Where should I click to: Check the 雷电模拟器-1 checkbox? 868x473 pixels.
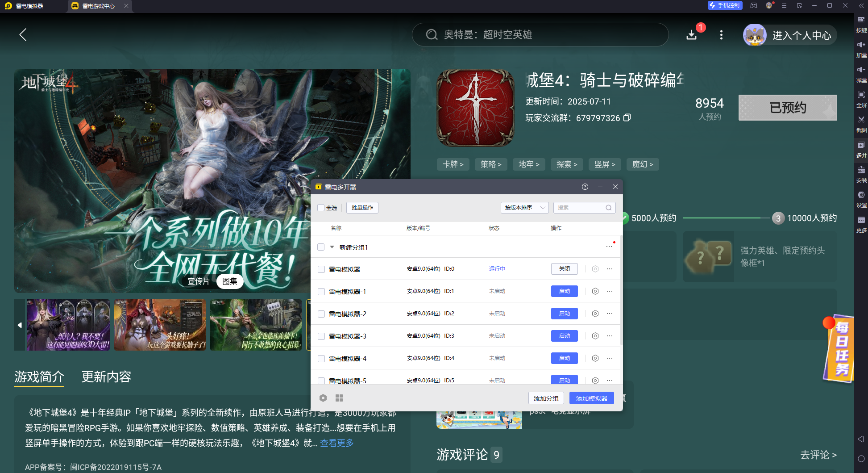coord(321,292)
